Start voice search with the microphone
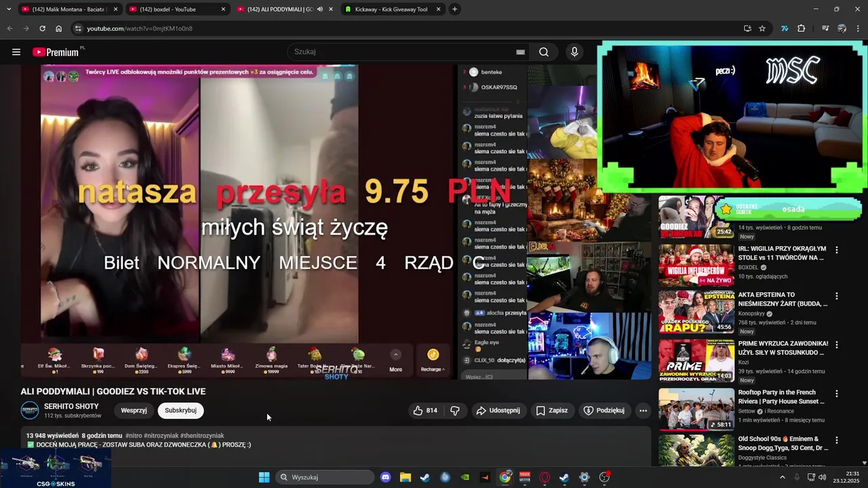The height and width of the screenshot is (488, 868). pos(574,52)
